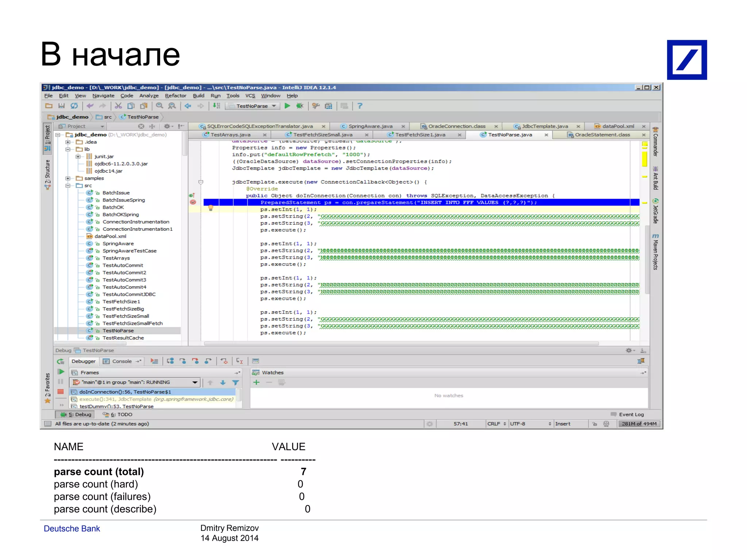The height and width of the screenshot is (560, 747).
Task: Open the Refactor menu
Action: [x=175, y=96]
